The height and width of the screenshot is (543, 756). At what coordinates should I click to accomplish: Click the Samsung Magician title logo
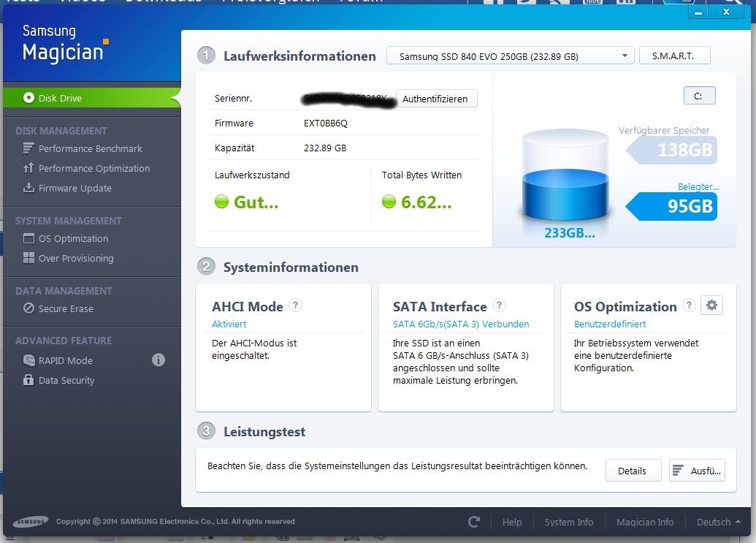point(65,44)
